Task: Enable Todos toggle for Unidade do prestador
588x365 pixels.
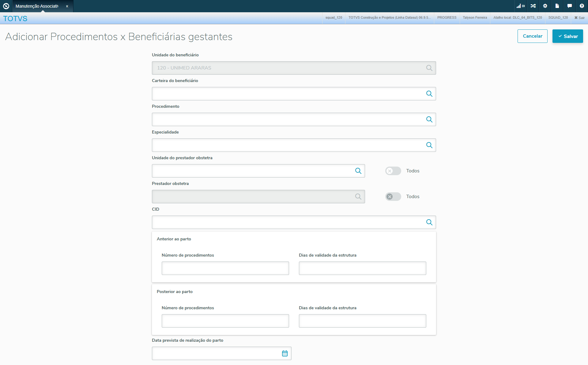Action: [x=393, y=171]
